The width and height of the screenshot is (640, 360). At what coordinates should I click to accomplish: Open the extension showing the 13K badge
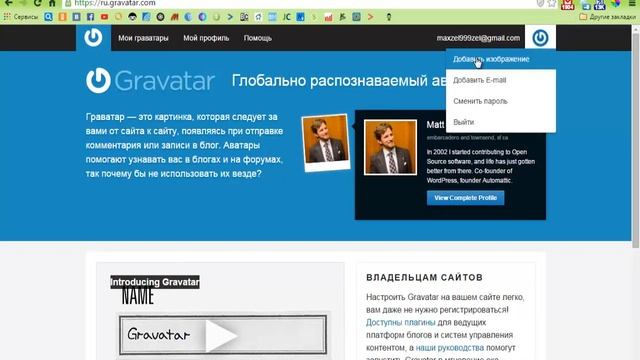point(600,4)
